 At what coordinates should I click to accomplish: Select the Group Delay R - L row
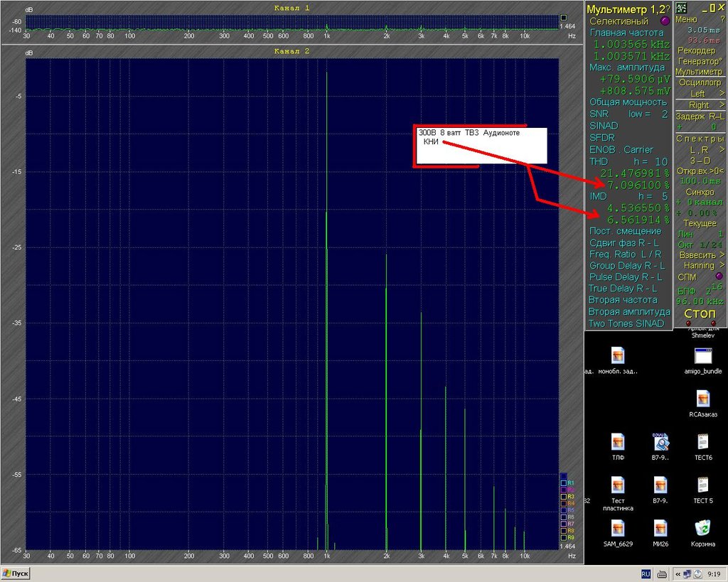pyautogui.click(x=627, y=266)
